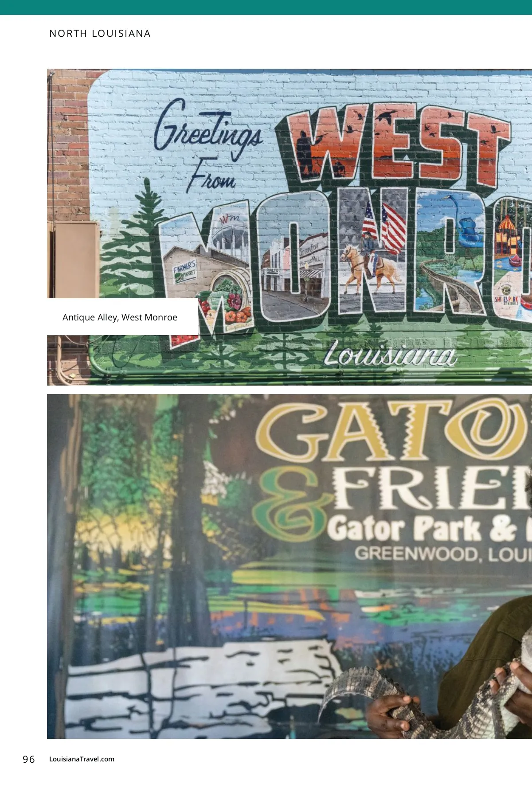Open the LouisianaTravel.com footer link
532x788 pixels.
coord(82,759)
